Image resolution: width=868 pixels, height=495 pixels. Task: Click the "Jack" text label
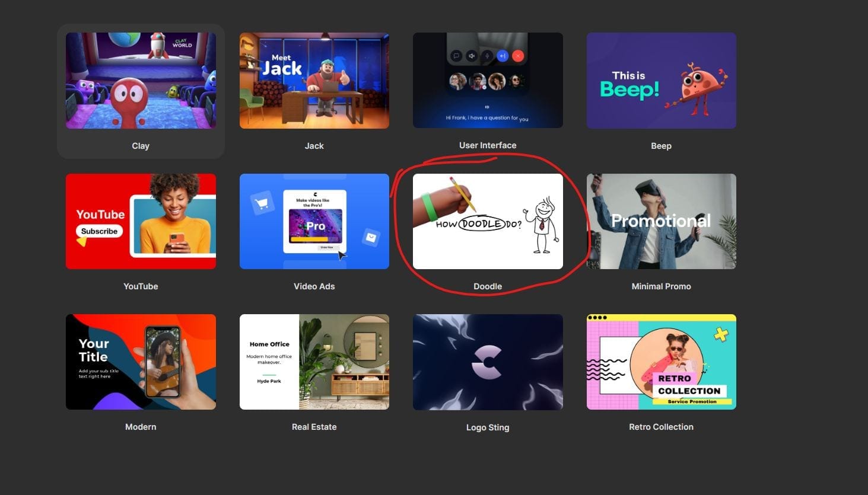314,146
